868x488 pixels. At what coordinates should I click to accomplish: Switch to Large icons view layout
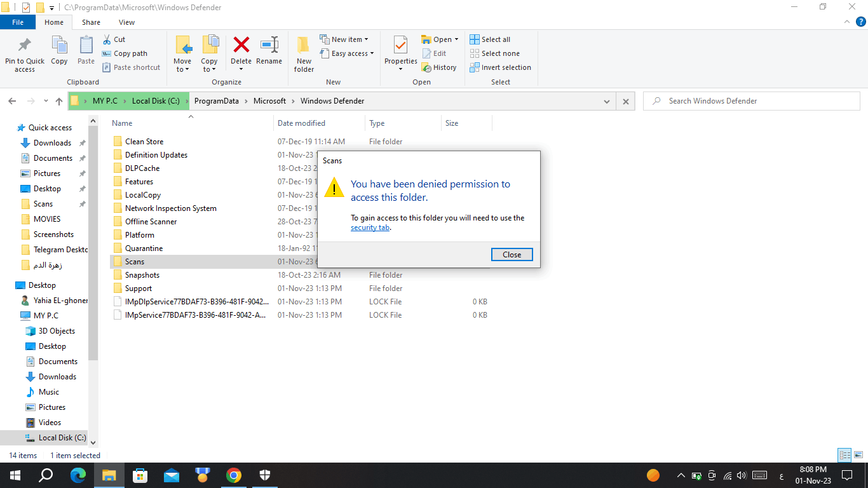coord(858,455)
